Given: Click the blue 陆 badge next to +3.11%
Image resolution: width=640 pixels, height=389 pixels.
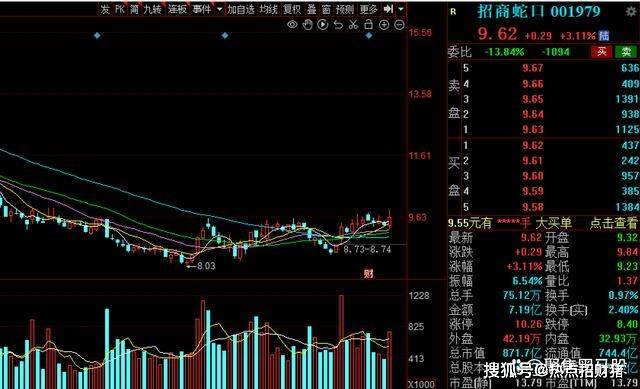Looking at the screenshot, I should 604,36.
